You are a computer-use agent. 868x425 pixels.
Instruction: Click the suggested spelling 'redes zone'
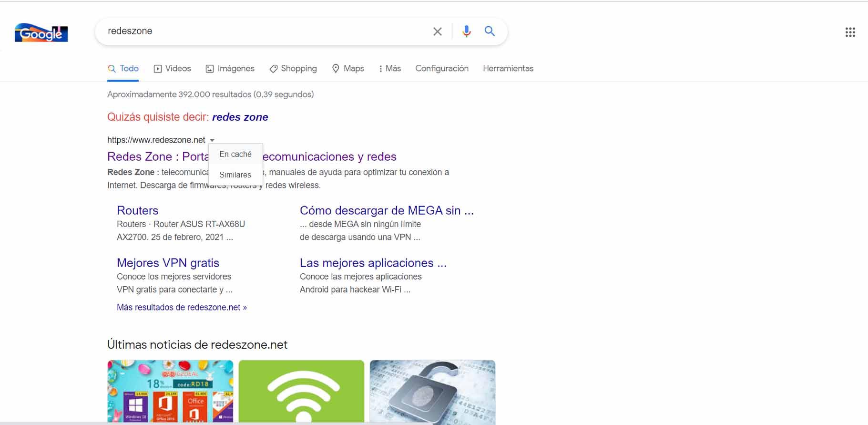pos(240,117)
